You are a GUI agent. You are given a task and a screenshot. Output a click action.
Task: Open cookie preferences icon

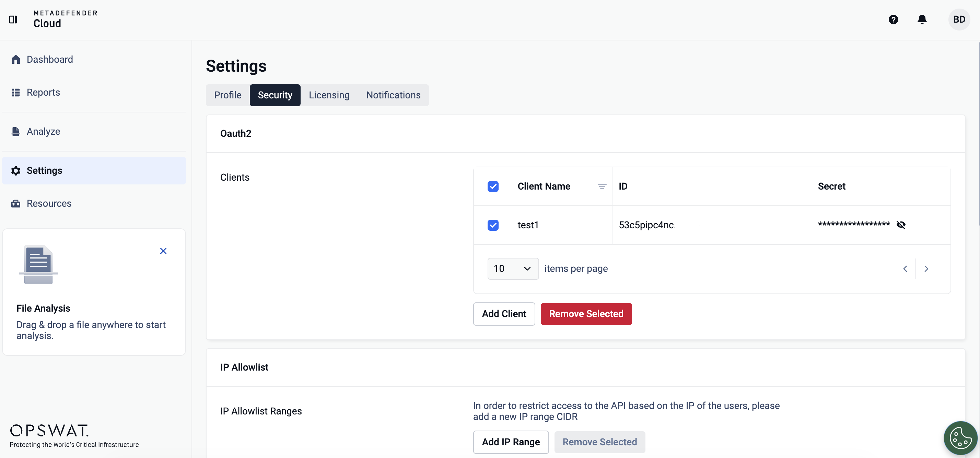coord(960,438)
